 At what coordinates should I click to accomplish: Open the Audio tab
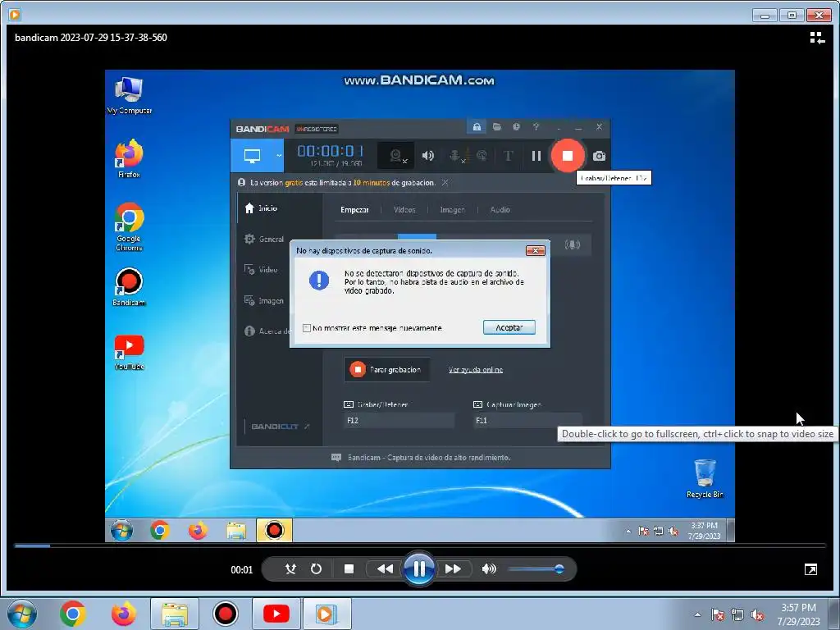click(x=500, y=209)
